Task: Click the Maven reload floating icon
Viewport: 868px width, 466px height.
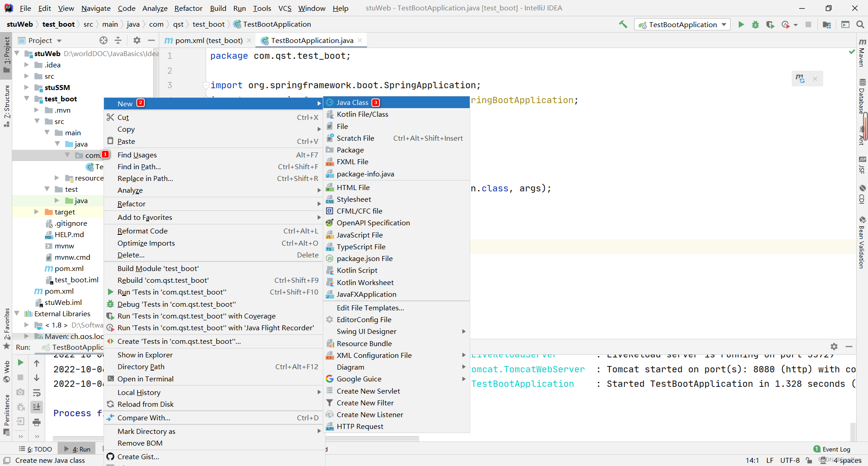Action: click(x=800, y=79)
